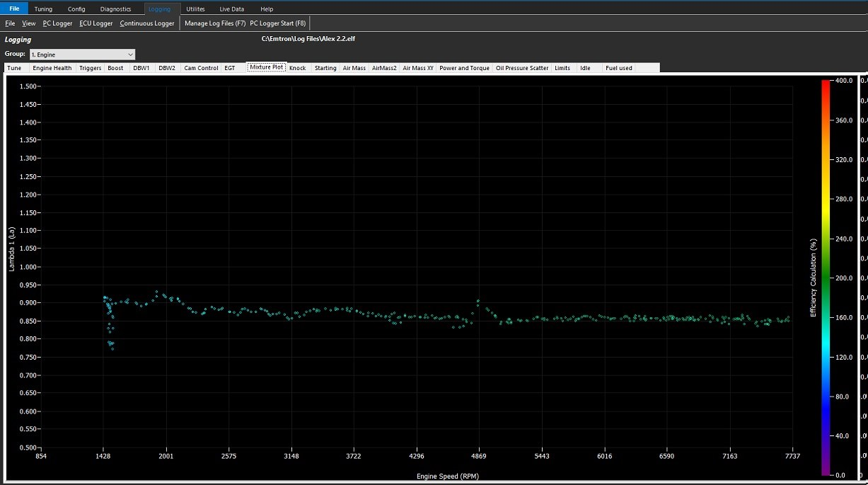
Task: Open the Power and Torque tab
Action: (x=464, y=68)
